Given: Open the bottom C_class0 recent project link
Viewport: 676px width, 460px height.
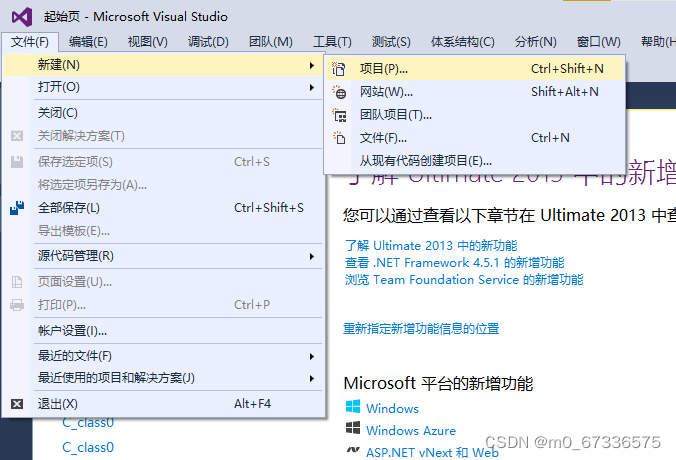Looking at the screenshot, I should 88,447.
